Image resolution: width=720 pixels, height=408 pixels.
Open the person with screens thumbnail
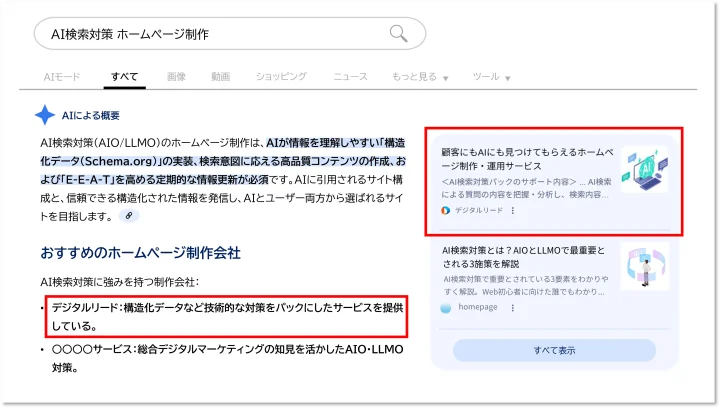coord(645,267)
